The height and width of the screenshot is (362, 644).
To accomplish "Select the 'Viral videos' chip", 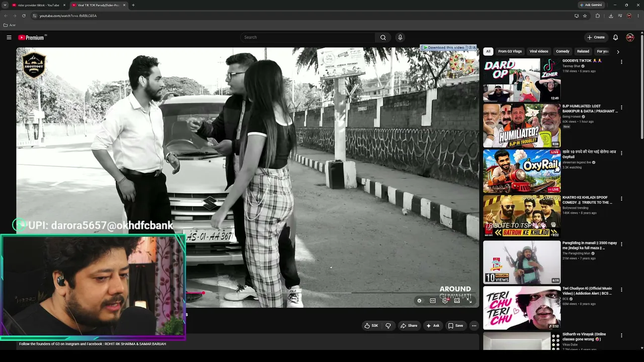I will [x=539, y=51].
